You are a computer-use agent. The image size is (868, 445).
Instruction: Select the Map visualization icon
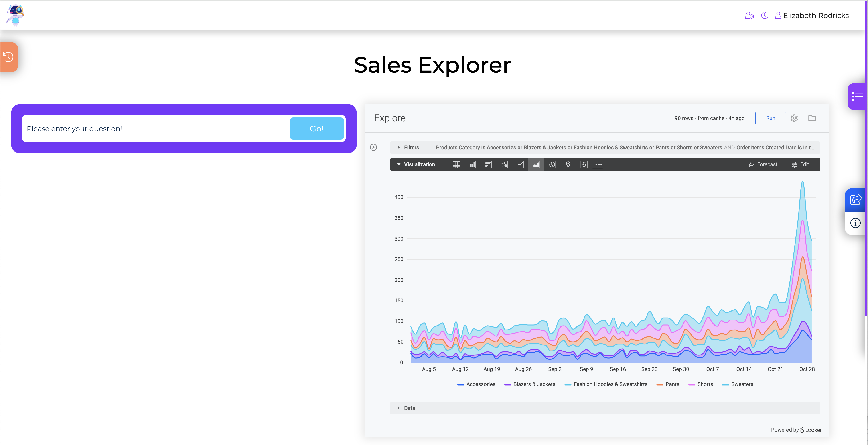tap(568, 164)
